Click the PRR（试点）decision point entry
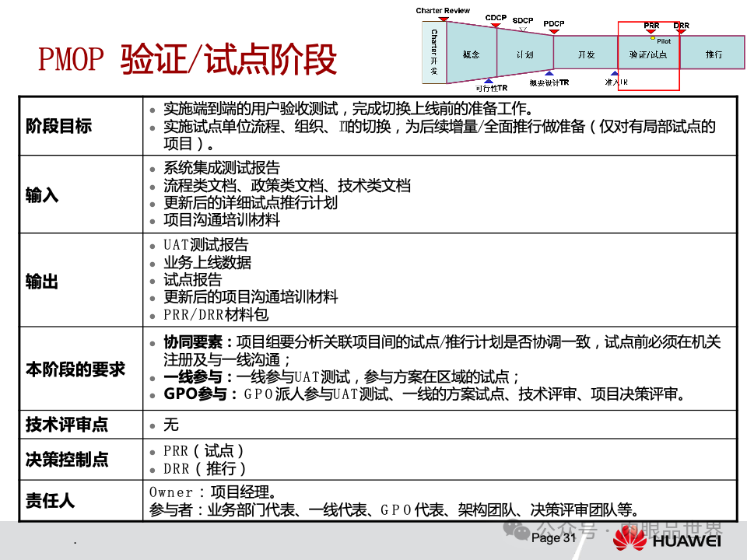Screen dimensions: 747x560 [204, 450]
